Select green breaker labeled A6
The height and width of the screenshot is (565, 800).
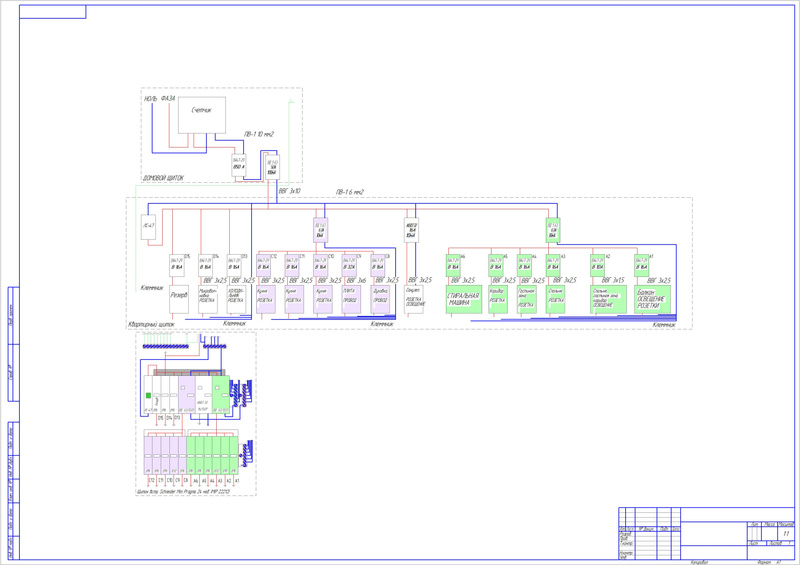pos(453,265)
